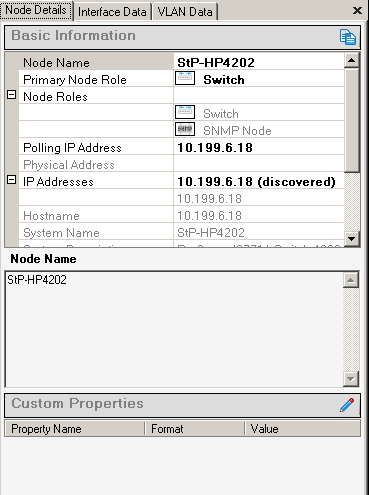Click the up arrow of the Basic Information scrollbar
Screen dimensions: 369x495
(352, 60)
